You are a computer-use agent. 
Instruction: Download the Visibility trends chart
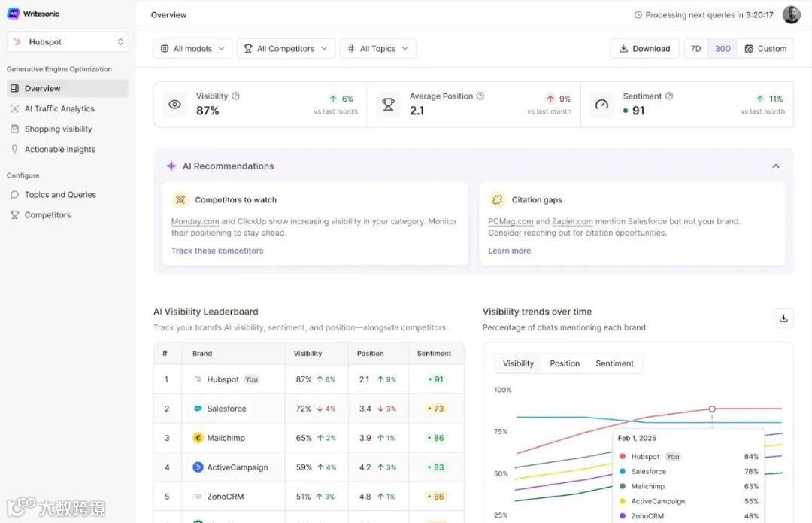click(783, 318)
